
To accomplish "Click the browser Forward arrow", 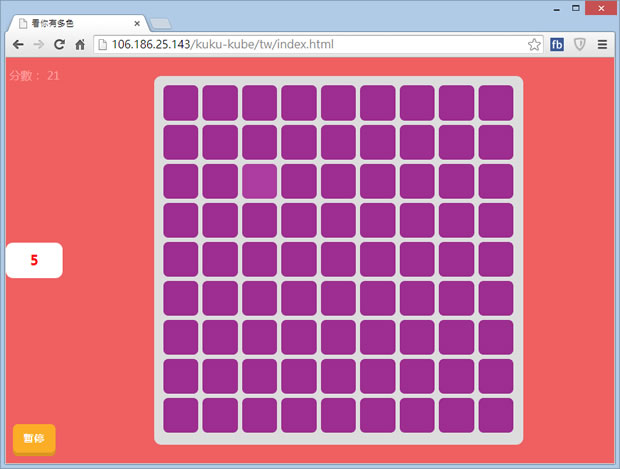I will tap(38, 45).
